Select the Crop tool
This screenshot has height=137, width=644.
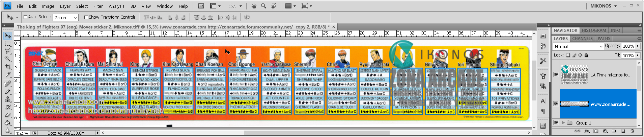tap(7, 67)
